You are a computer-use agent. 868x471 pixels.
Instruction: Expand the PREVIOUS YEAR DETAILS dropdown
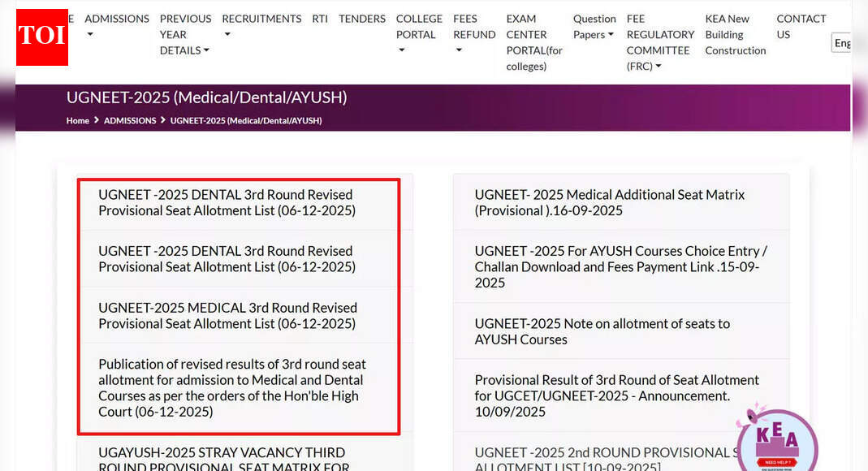185,34
